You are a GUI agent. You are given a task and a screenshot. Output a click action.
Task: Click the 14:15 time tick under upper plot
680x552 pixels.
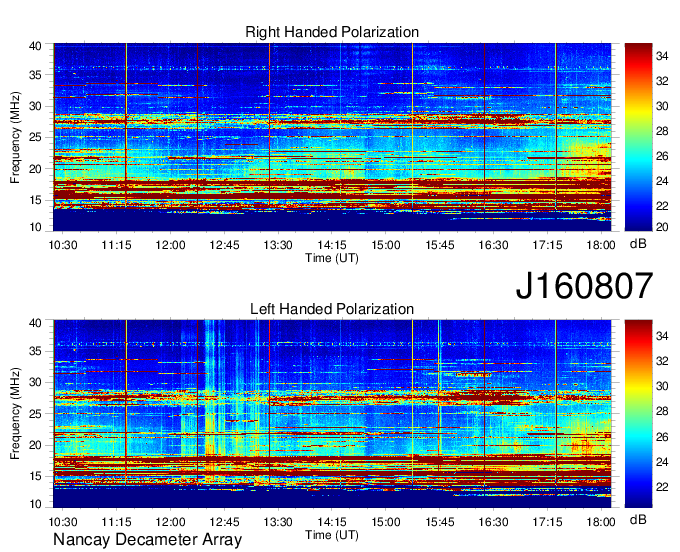pos(332,245)
